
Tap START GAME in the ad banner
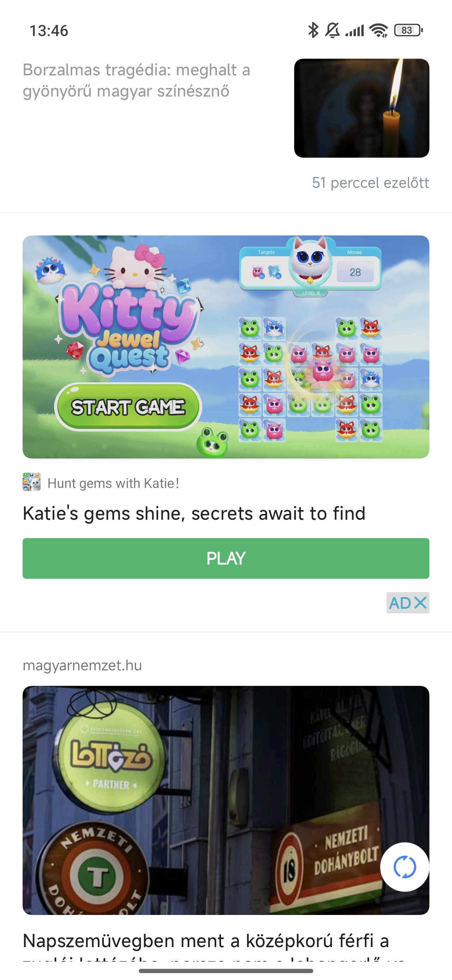pos(128,407)
